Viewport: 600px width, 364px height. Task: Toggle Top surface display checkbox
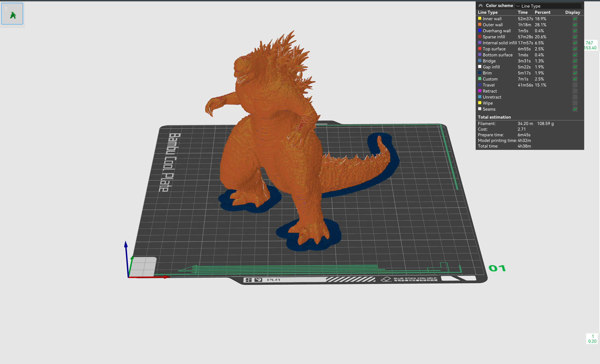575,49
